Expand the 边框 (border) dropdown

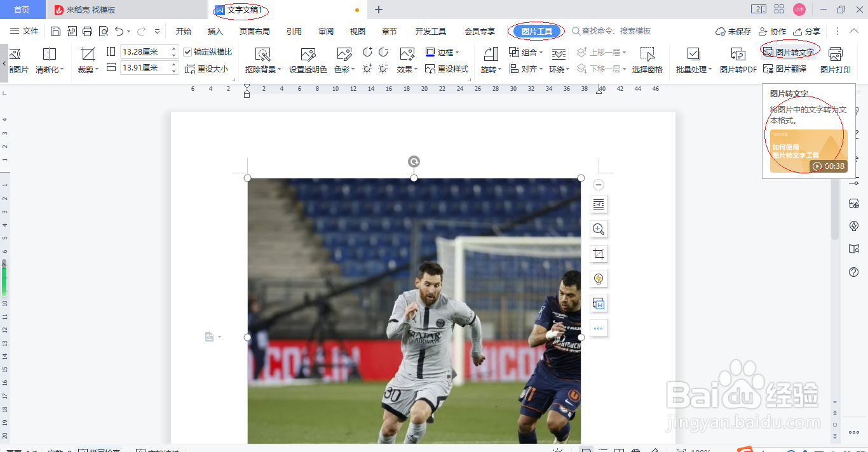[457, 53]
